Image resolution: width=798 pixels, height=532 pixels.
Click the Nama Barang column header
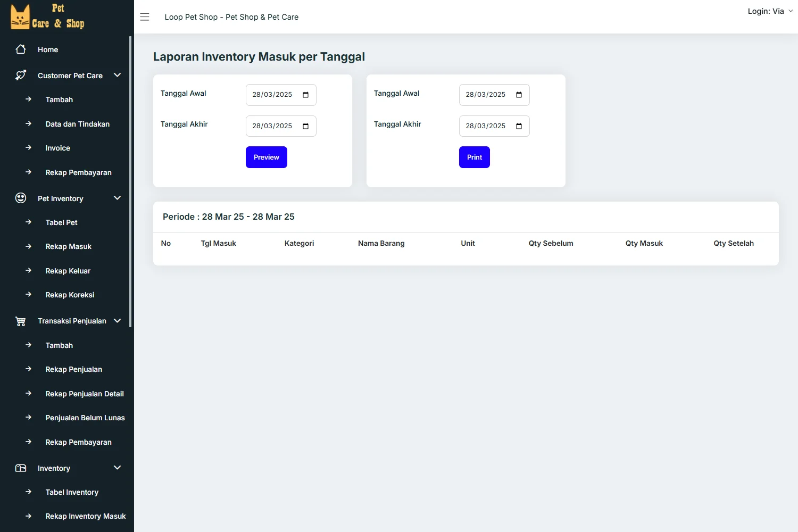[x=381, y=243]
